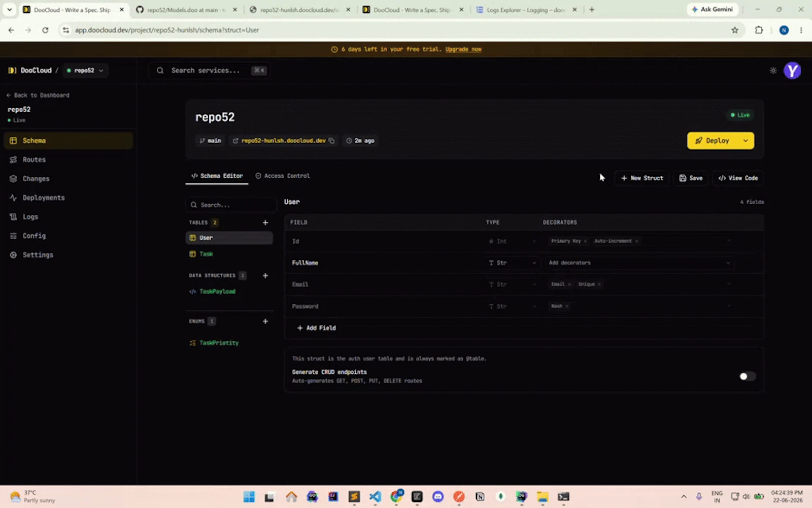Open the Settings sidebar section
Viewport: 812px width, 508px height.
point(68,255)
